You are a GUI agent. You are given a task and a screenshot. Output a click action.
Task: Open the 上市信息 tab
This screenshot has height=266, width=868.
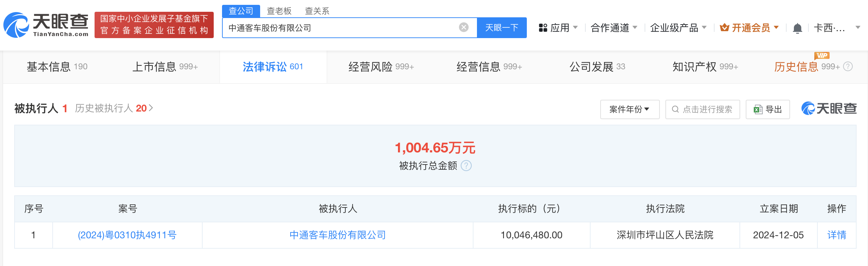pos(165,66)
